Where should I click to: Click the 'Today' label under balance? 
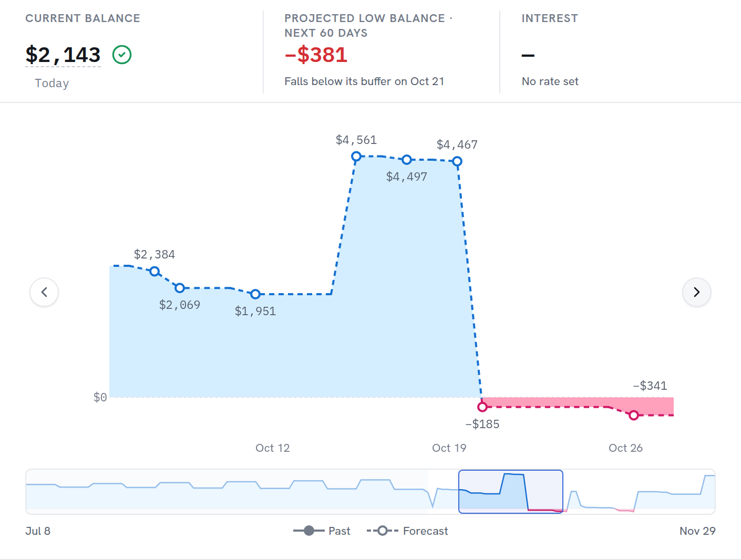tap(52, 83)
